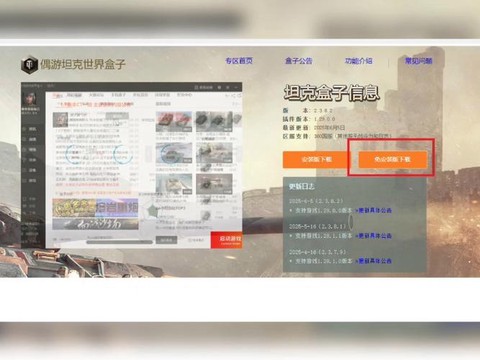The width and height of the screenshot is (480, 360).
Task: Click the 坦克盒子信息 heading
Action: (331, 93)
